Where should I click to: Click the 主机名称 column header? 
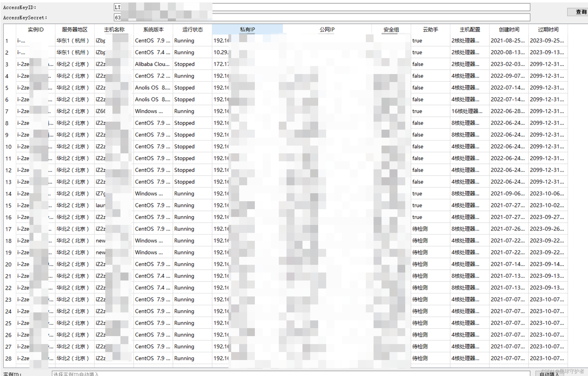(114, 29)
